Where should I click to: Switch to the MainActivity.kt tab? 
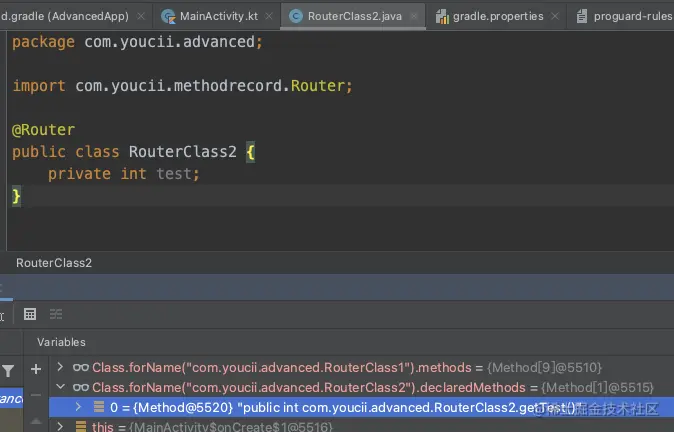(217, 16)
